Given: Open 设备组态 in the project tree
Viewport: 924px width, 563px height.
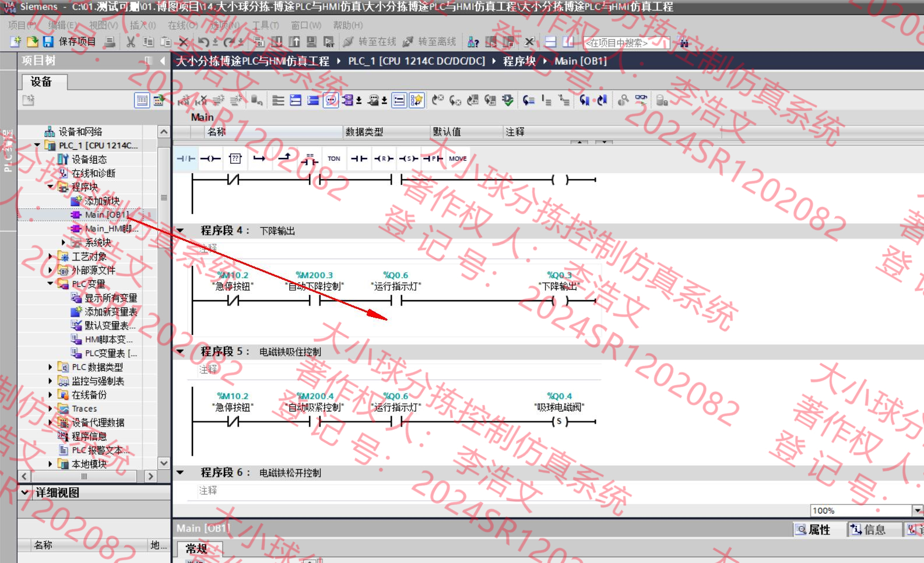Looking at the screenshot, I should (89, 159).
